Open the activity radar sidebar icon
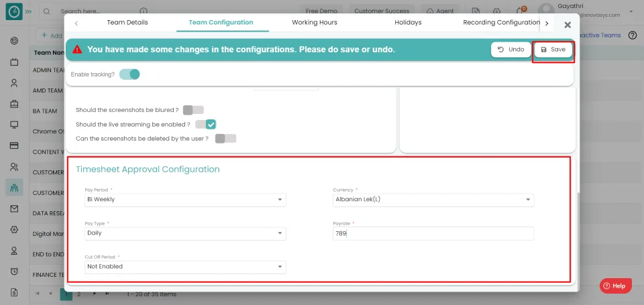 (x=14, y=40)
